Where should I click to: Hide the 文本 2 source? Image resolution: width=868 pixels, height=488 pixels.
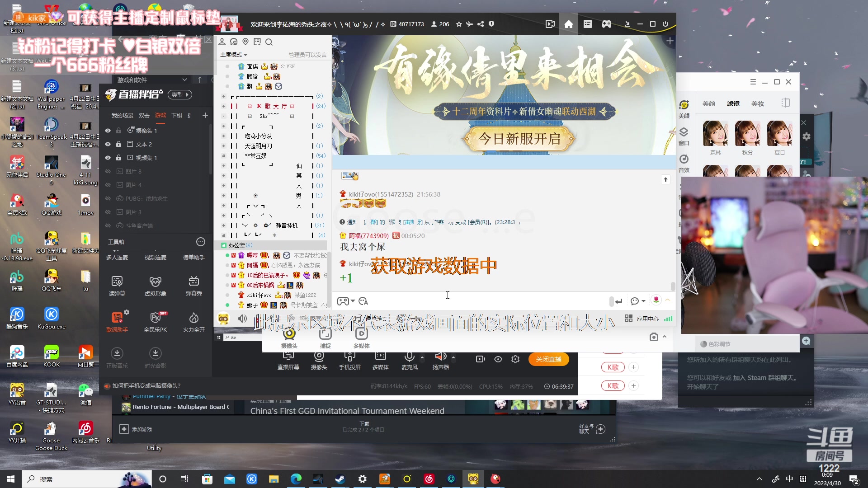(x=108, y=145)
